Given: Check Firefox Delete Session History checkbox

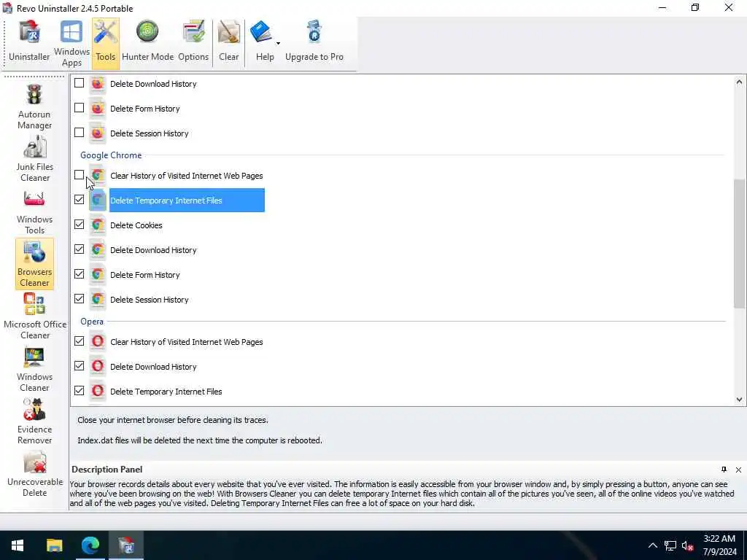Looking at the screenshot, I should pos(79,133).
